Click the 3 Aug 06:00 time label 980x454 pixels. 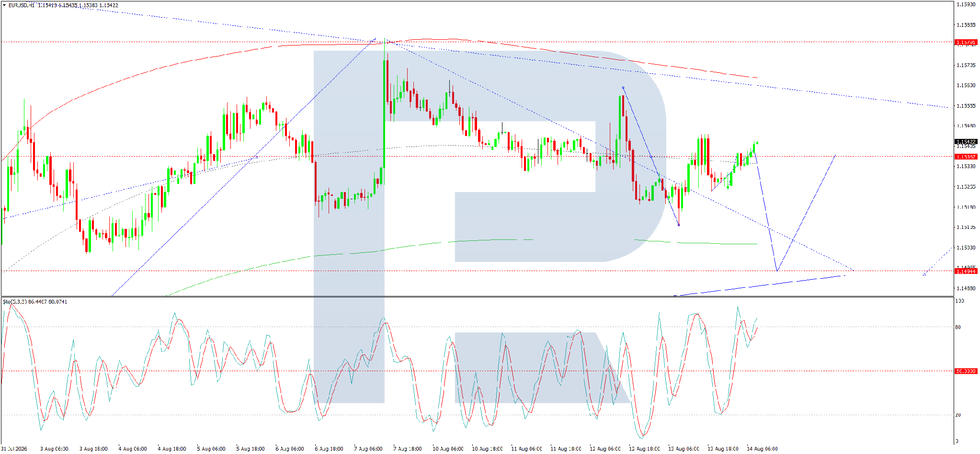coord(54,449)
